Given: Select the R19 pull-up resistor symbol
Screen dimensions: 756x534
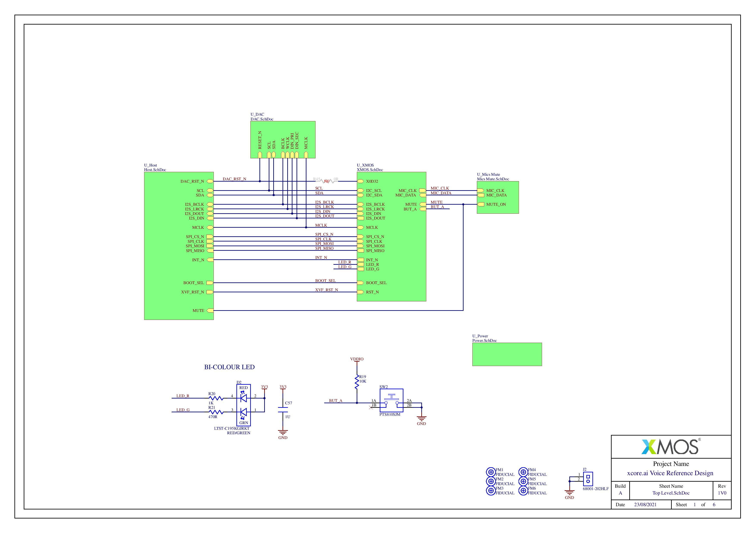Looking at the screenshot, I should tap(357, 382).
